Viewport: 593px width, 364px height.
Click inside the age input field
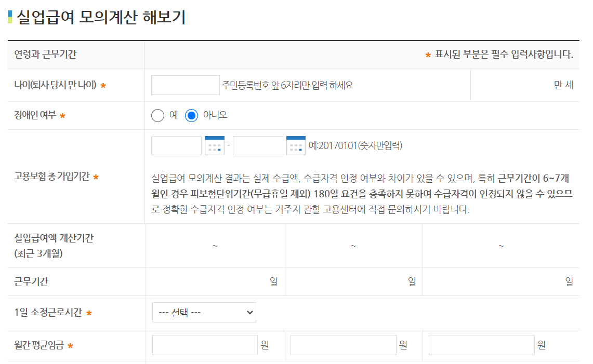185,85
